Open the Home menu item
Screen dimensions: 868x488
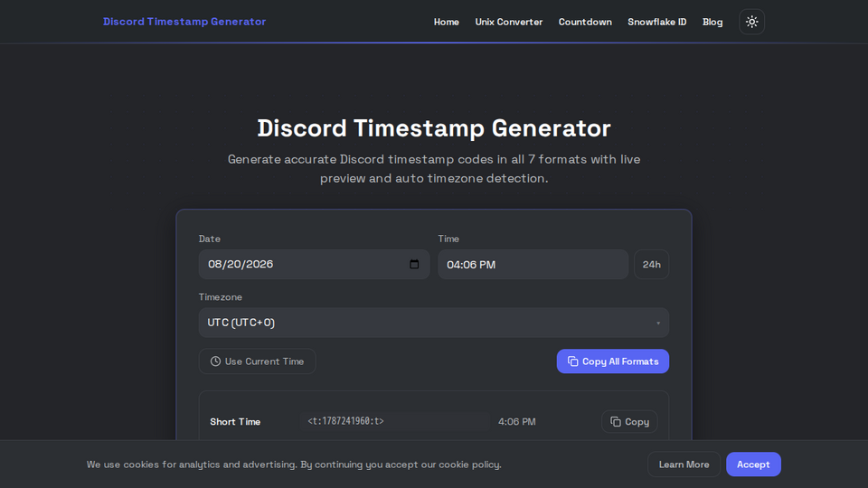446,22
